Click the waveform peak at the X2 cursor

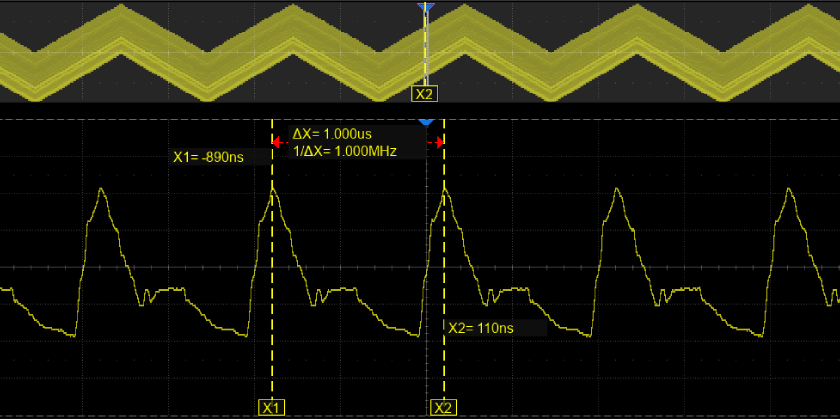pos(443,191)
